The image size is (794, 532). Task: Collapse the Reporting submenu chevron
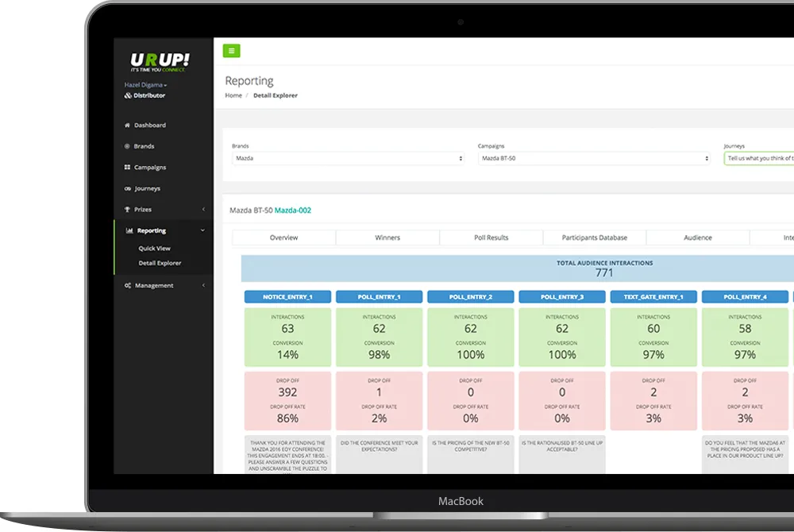tap(202, 230)
